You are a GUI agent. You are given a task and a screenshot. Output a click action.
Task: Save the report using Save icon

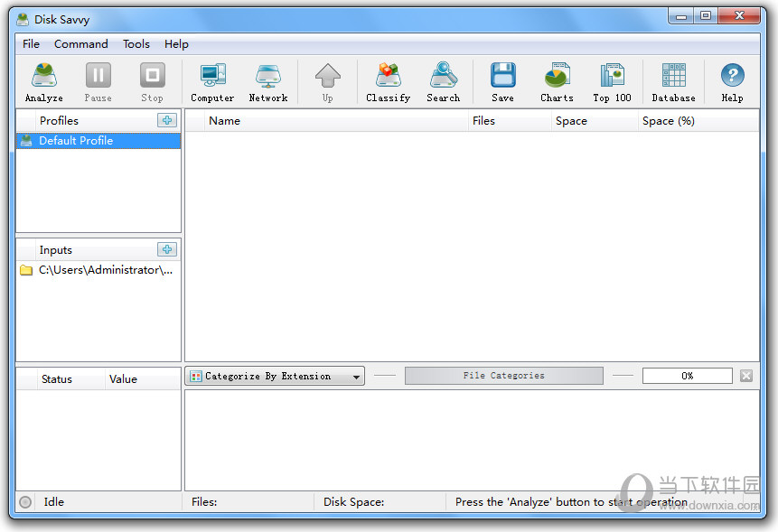(x=502, y=81)
